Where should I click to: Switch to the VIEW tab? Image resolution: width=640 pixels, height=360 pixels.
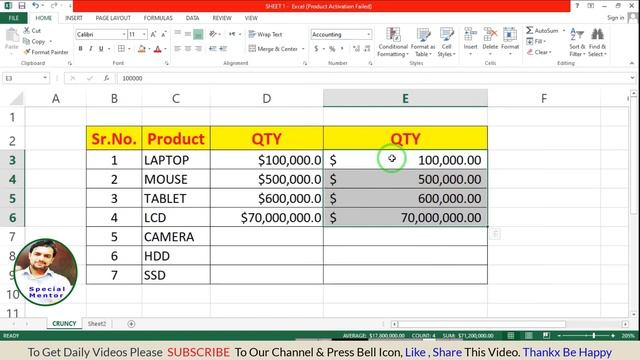pos(251,18)
